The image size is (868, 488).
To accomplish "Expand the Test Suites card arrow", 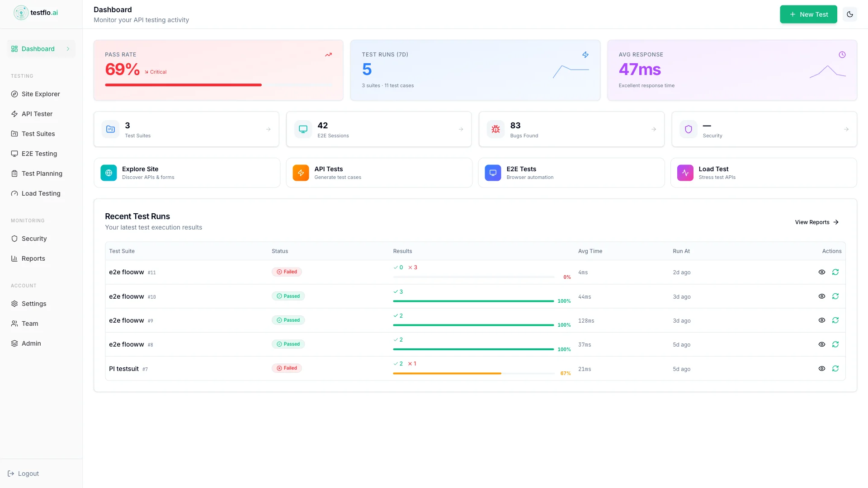I will [268, 129].
